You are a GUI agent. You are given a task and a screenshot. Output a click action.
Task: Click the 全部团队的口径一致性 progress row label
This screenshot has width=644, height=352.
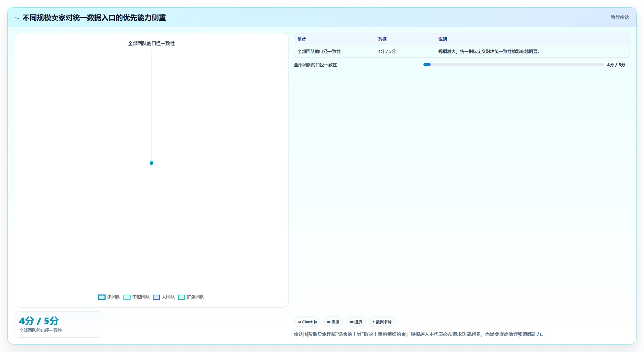[x=315, y=65]
